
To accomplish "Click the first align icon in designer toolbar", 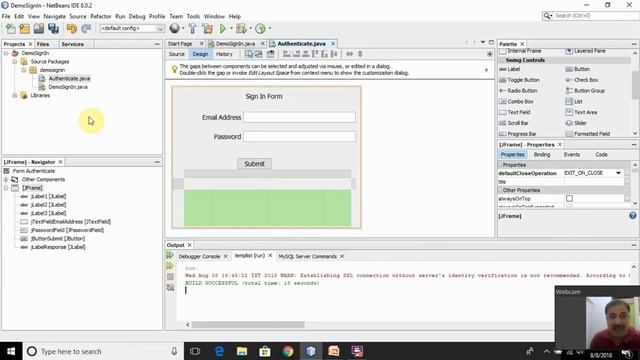I will [x=287, y=54].
